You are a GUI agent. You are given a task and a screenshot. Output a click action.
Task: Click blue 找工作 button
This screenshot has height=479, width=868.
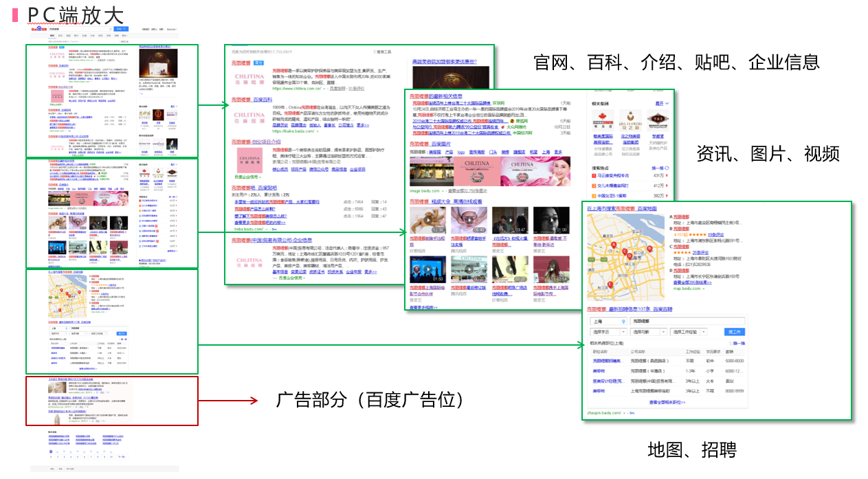(735, 332)
